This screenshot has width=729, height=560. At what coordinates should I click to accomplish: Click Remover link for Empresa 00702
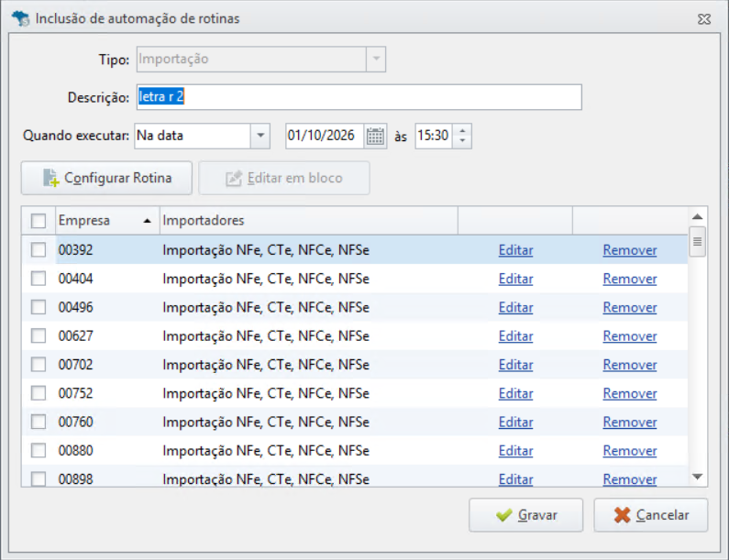[630, 365]
